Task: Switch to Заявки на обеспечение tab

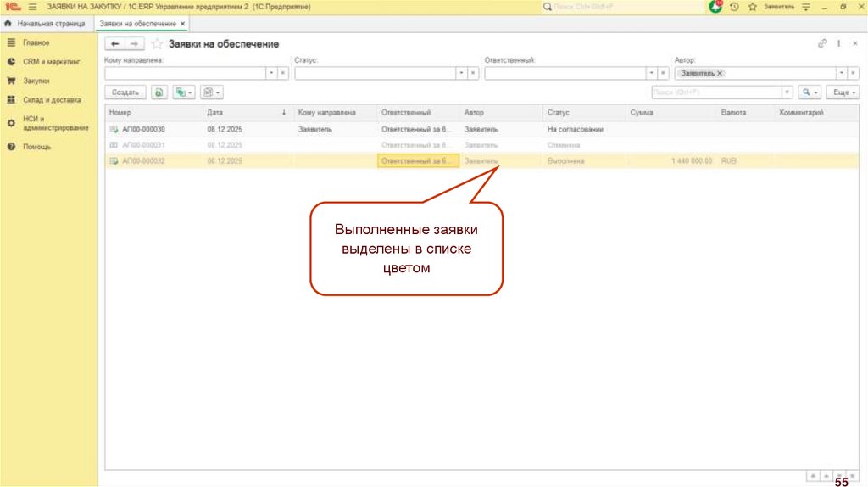Action: [138, 24]
